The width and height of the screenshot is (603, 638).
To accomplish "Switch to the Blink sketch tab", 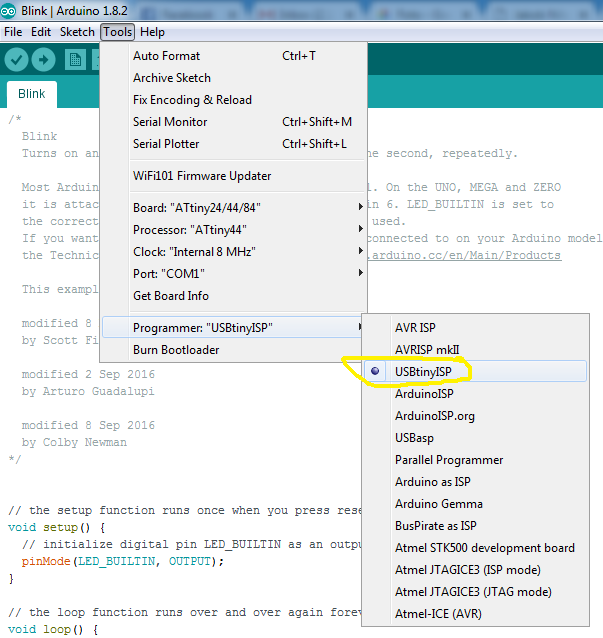I will (x=32, y=94).
